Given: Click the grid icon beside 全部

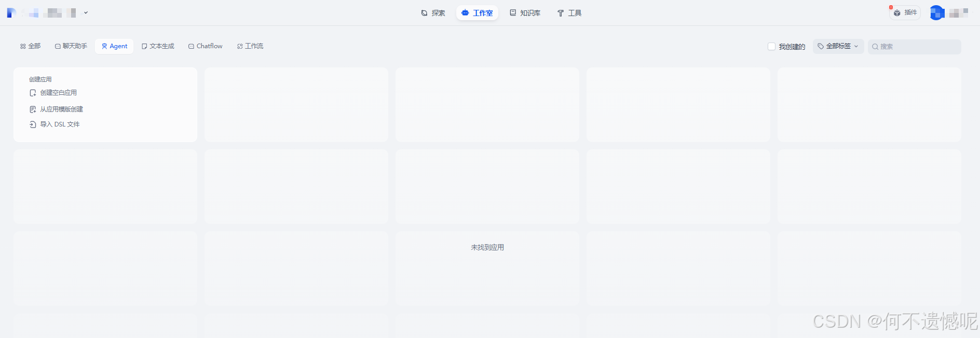Looking at the screenshot, I should click(x=23, y=46).
